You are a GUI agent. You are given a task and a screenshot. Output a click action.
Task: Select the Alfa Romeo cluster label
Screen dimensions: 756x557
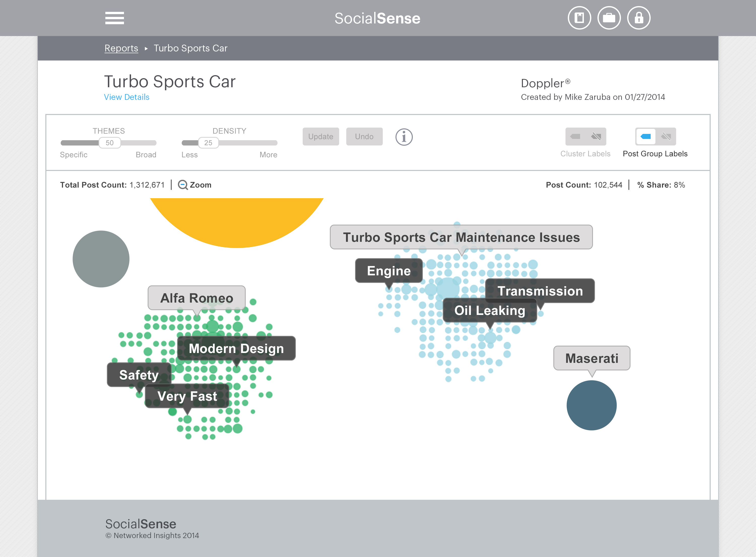[196, 298]
